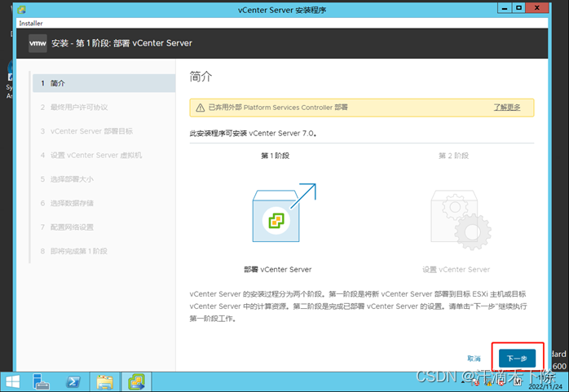Click the 简介 page heading
Screen dimensions: 569x392
pyautogui.click(x=201, y=77)
